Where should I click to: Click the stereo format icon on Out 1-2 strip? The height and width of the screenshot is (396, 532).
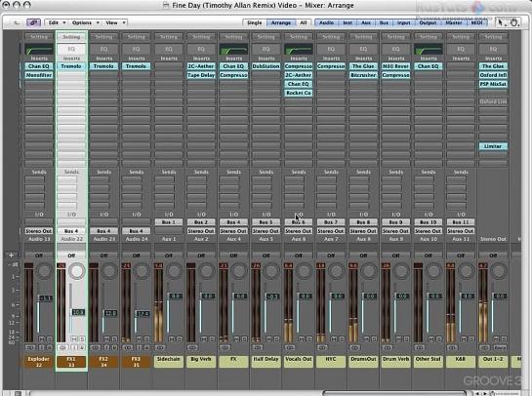(x=484, y=347)
